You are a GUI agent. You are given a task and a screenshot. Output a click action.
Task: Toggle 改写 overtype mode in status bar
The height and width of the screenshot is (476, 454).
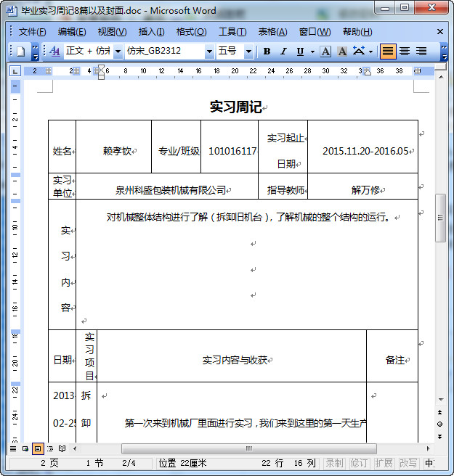[408, 463]
